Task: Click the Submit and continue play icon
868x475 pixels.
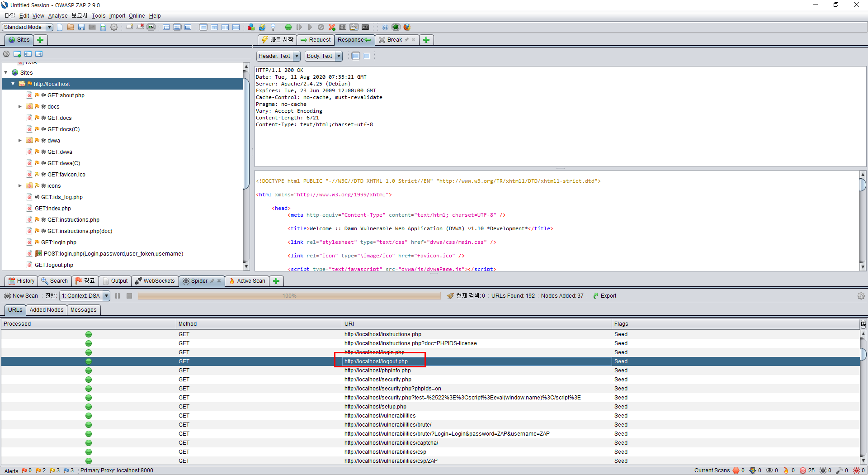Action: [x=310, y=27]
